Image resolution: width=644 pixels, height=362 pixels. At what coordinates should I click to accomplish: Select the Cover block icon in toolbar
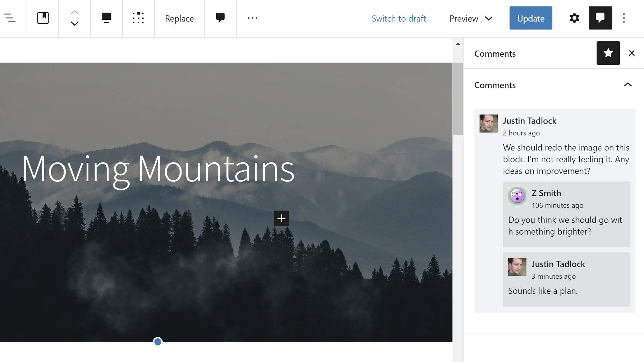point(42,18)
